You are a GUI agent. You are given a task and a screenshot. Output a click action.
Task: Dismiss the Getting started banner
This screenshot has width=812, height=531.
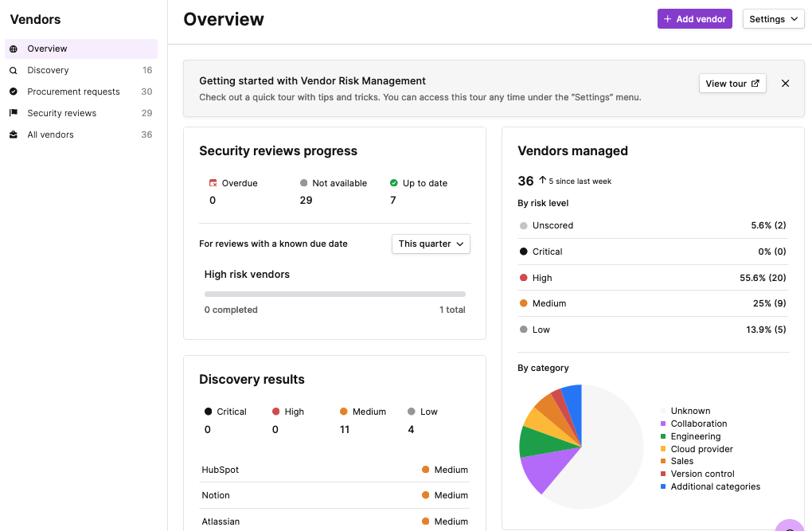[x=785, y=84]
